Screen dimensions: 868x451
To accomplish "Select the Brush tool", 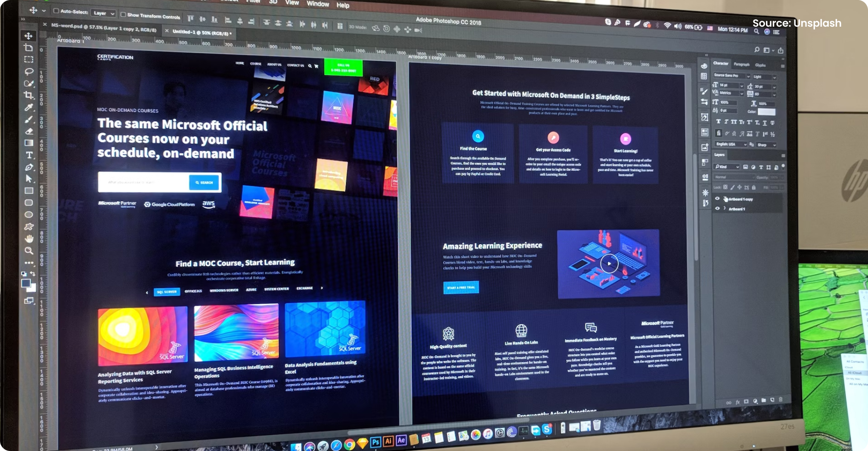I will tap(29, 119).
